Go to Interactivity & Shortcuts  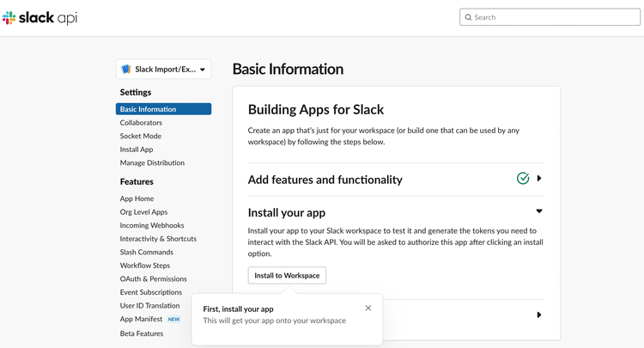158,239
